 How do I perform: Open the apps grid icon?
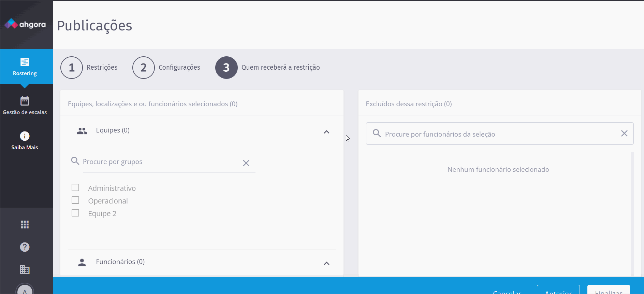[25, 224]
